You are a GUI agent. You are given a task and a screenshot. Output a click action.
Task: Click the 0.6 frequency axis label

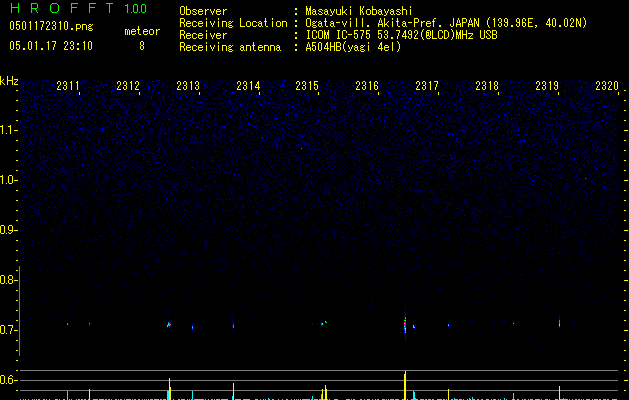coord(7,380)
